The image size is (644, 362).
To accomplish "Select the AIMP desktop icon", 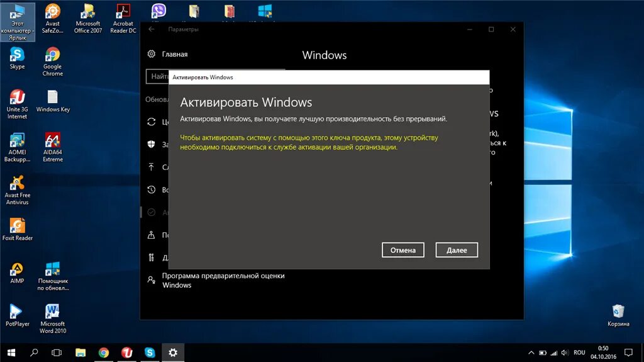I will pos(17,273).
